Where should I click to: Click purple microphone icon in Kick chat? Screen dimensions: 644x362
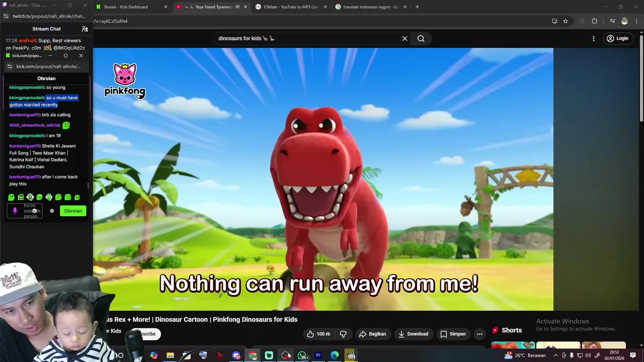[15, 211]
